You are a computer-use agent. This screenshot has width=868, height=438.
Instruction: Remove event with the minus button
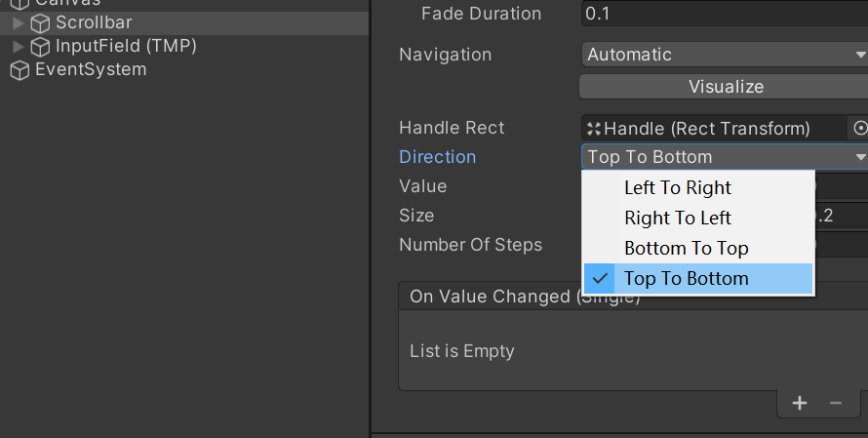[836, 403]
